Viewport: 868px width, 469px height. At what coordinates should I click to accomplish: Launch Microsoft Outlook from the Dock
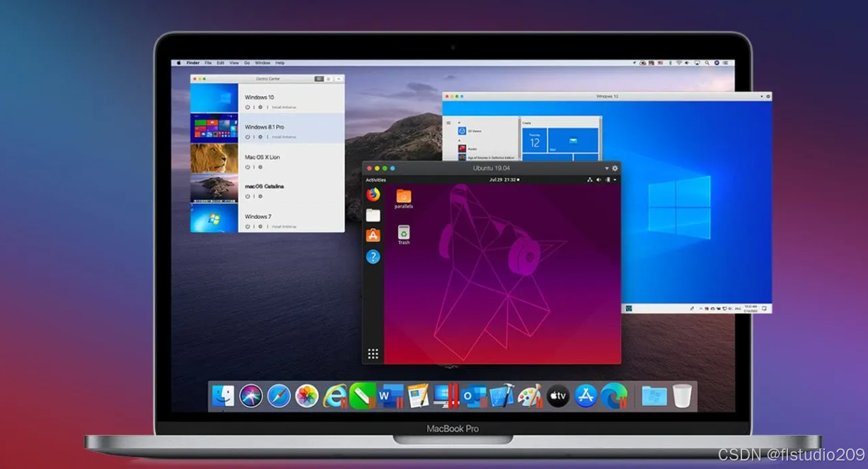click(x=474, y=396)
